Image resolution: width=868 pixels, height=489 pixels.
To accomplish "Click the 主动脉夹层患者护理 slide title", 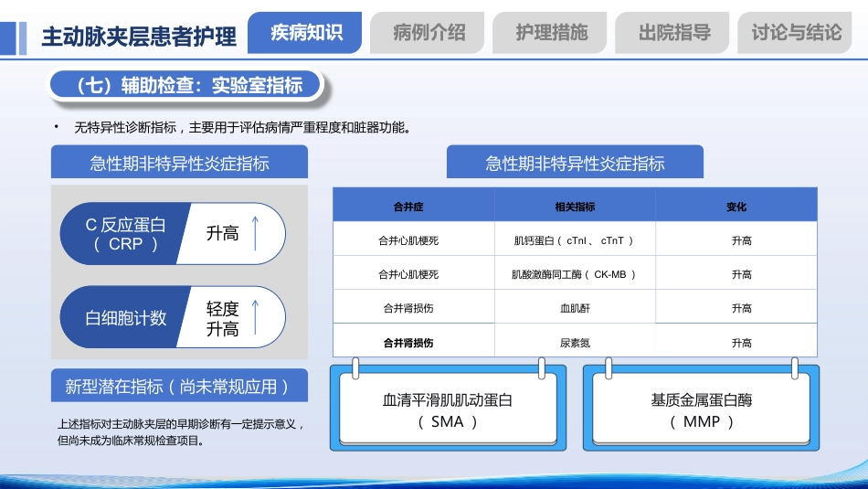I will point(139,37).
